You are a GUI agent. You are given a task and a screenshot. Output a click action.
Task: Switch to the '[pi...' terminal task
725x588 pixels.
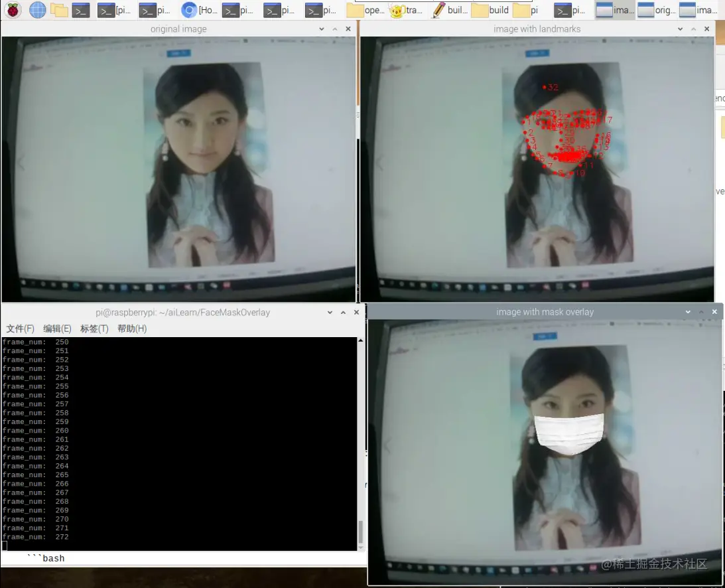[114, 10]
